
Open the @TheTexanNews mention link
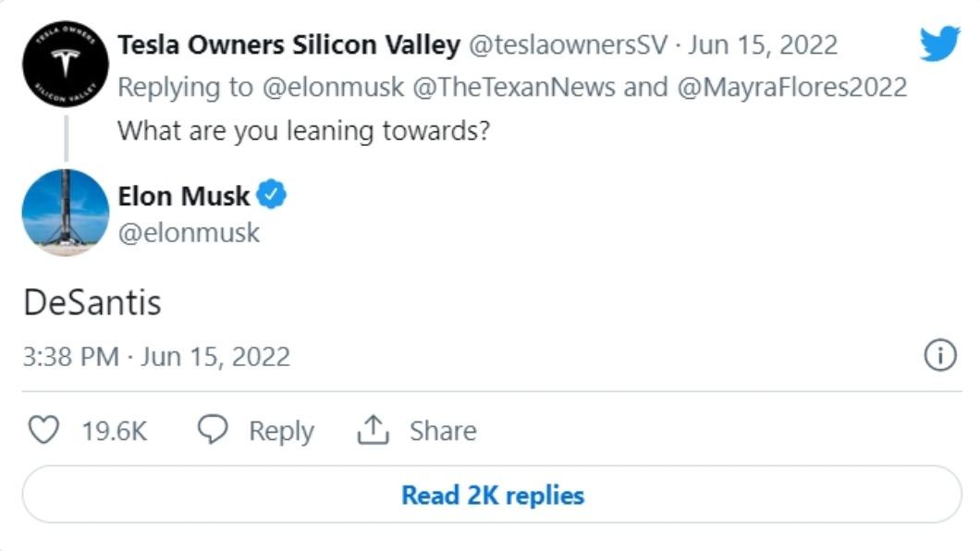[514, 87]
